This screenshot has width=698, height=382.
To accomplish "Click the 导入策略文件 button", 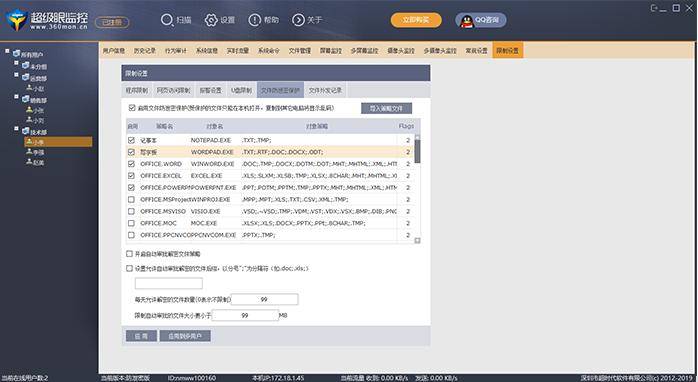I will [386, 108].
